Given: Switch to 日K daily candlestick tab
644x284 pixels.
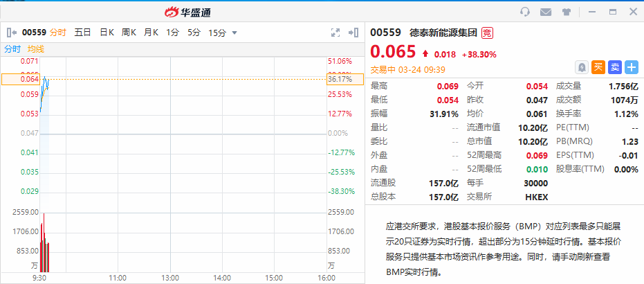Looking at the screenshot, I should (107, 33).
